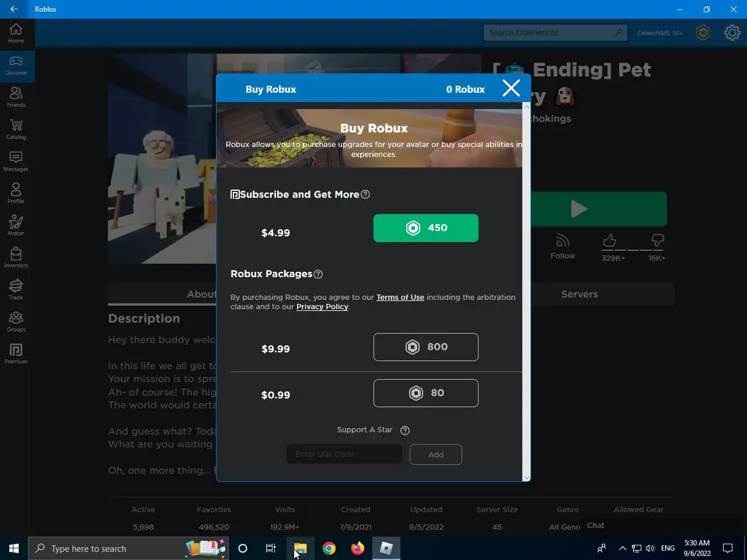
Task: Open Task View on the taskbar
Action: 271,548
